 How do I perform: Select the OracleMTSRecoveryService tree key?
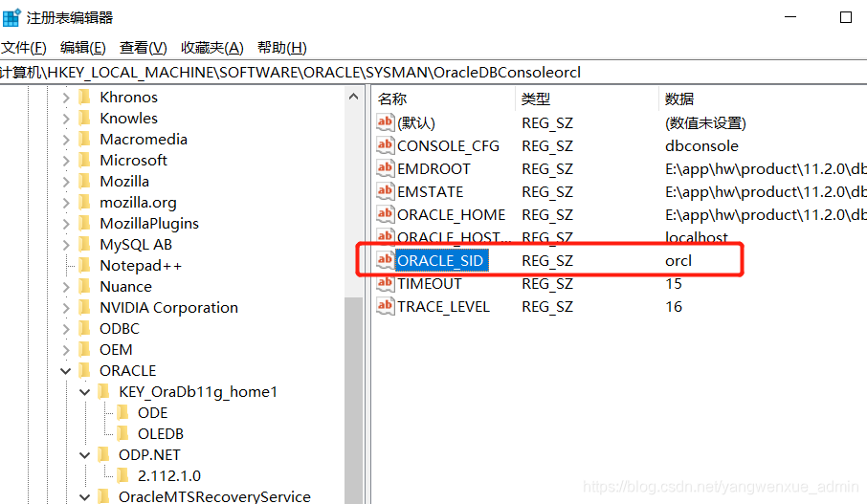tap(214, 496)
